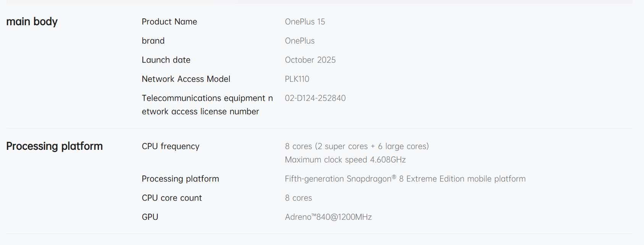Select the "OnePlus 15" product name value

point(305,22)
